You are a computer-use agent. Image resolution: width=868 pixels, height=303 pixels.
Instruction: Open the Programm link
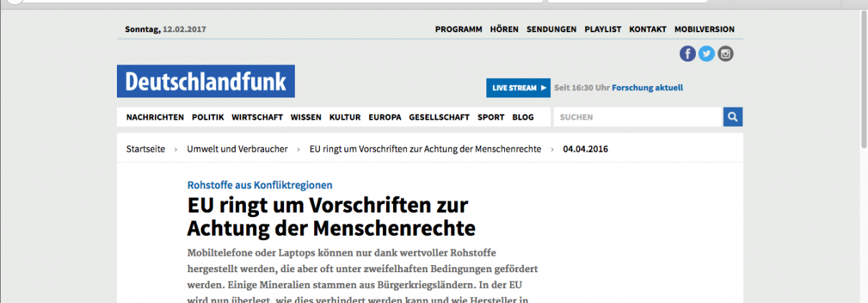[458, 30]
